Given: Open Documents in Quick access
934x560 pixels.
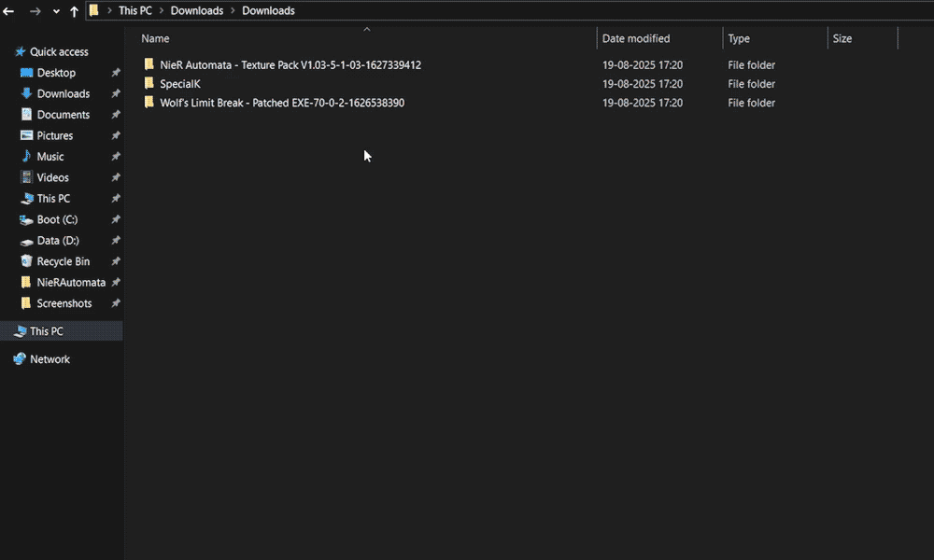Looking at the screenshot, I should coord(64,114).
